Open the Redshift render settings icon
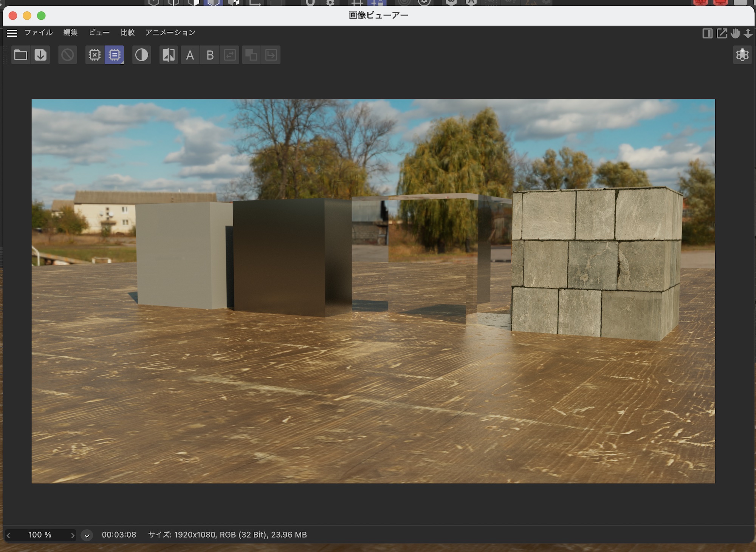 742,55
